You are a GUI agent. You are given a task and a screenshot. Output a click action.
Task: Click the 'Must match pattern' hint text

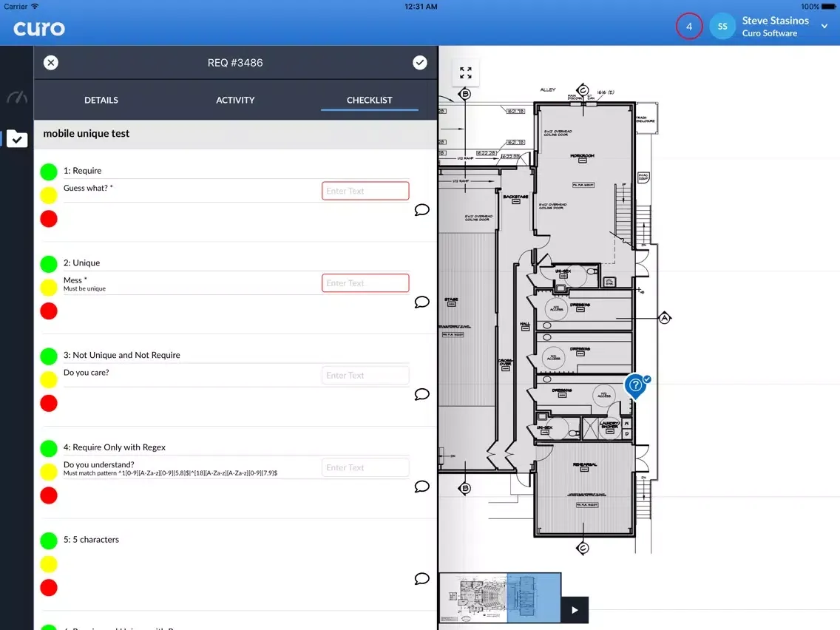point(170,473)
